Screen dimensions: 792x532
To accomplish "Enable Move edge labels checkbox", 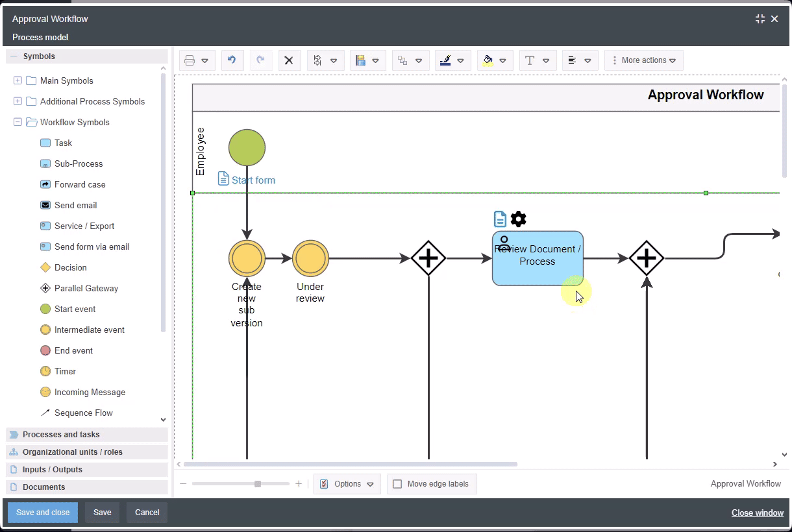I will pyautogui.click(x=397, y=484).
